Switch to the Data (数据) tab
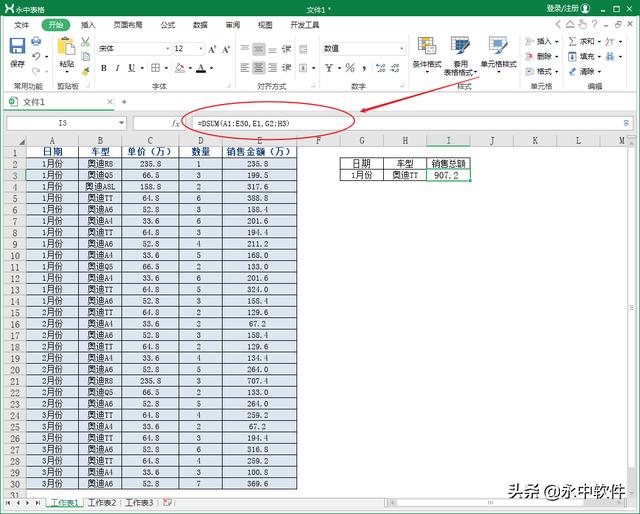Screen dimensions: 640x514 click(x=200, y=25)
